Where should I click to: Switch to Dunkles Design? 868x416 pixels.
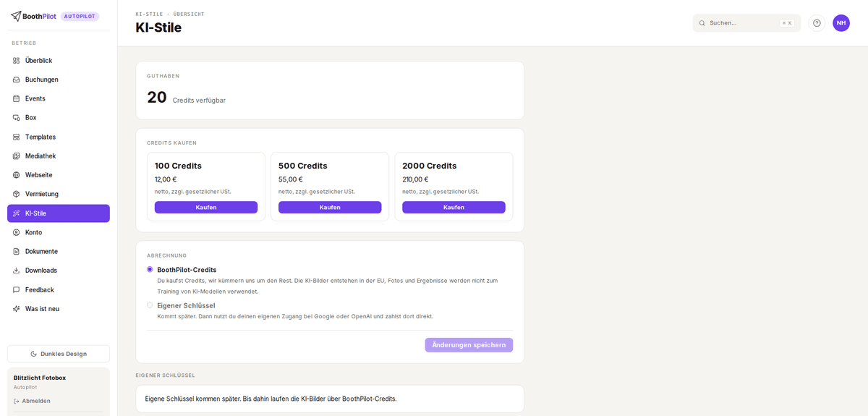tap(59, 354)
